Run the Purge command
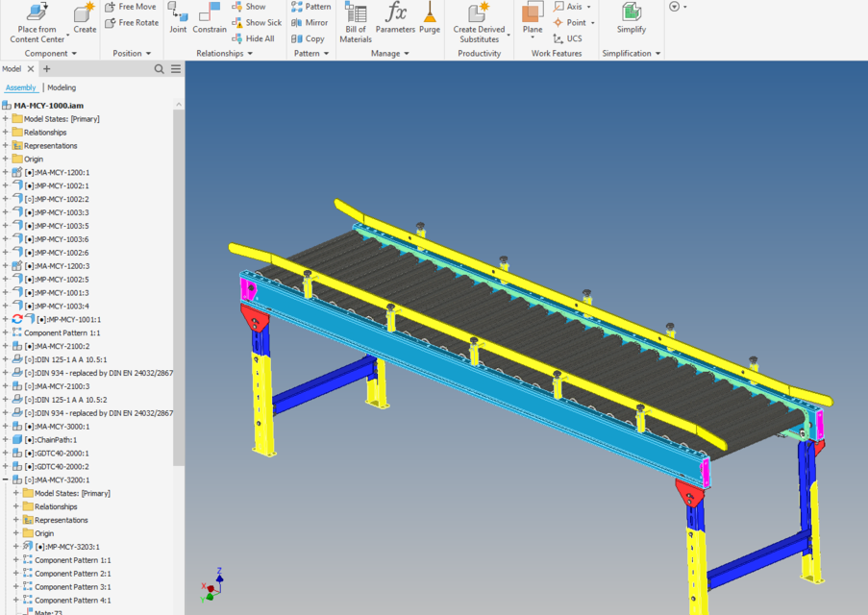Image resolution: width=868 pixels, height=615 pixels. pos(428,16)
